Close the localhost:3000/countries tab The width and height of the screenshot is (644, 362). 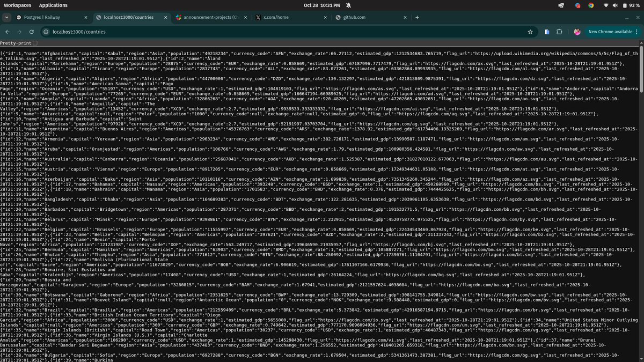(x=165, y=17)
